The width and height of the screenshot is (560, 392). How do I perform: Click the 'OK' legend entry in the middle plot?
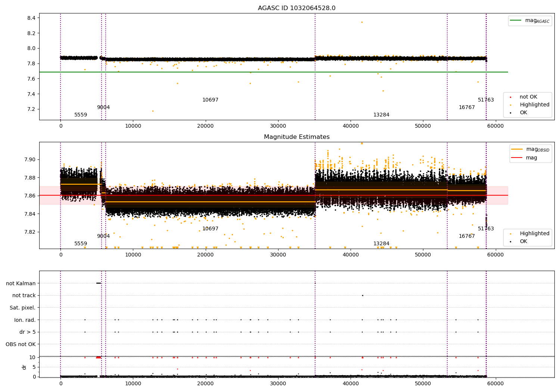tap(519, 242)
